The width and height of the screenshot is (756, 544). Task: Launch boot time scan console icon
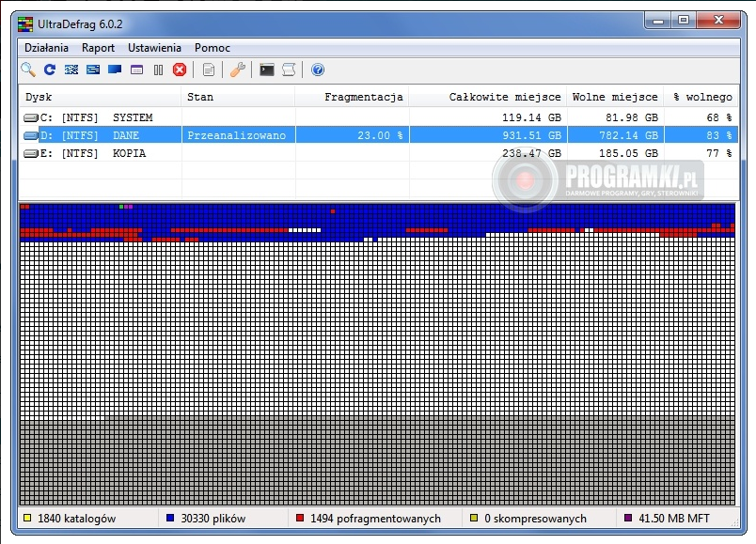coord(267,70)
